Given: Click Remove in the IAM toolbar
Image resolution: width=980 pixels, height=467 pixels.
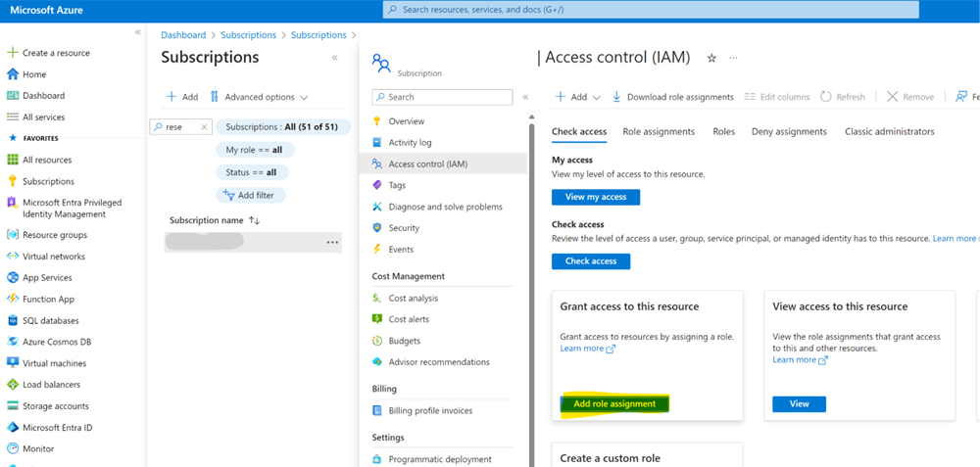Looking at the screenshot, I should click(910, 97).
